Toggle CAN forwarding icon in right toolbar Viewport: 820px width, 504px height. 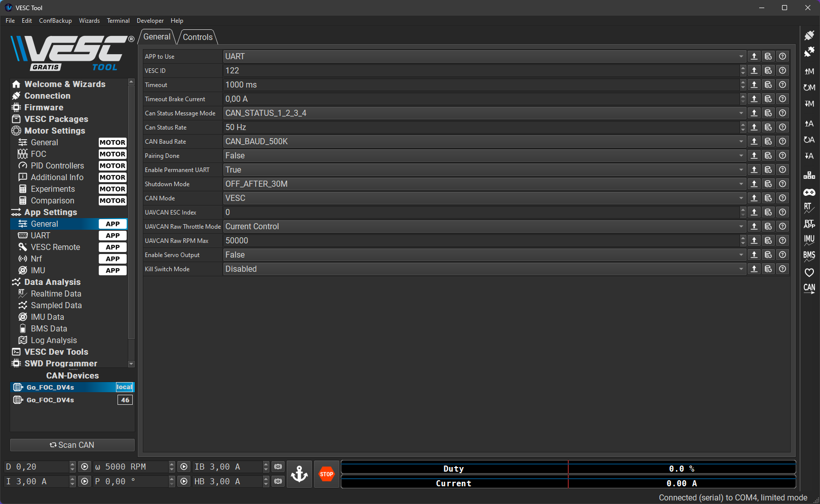click(809, 288)
